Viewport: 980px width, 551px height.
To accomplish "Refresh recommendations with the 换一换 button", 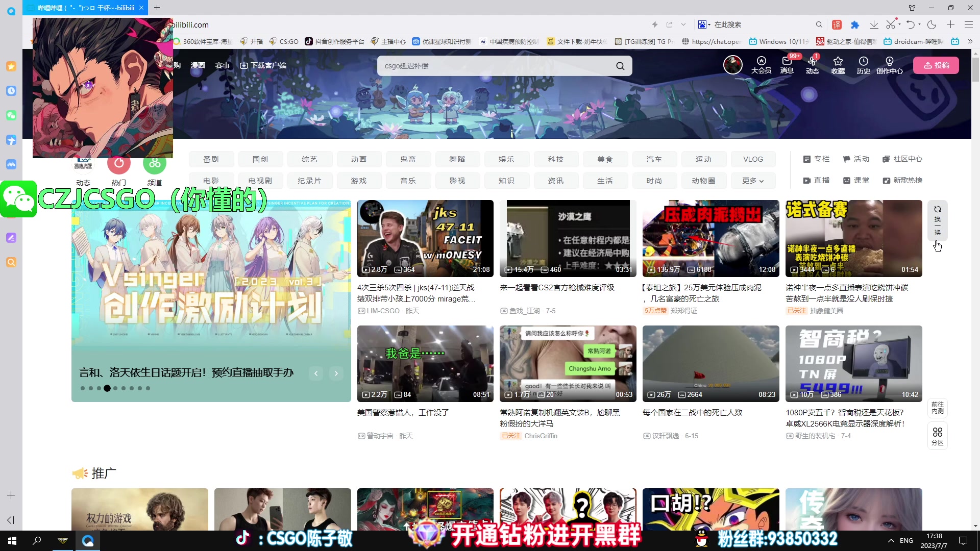I will (x=938, y=220).
